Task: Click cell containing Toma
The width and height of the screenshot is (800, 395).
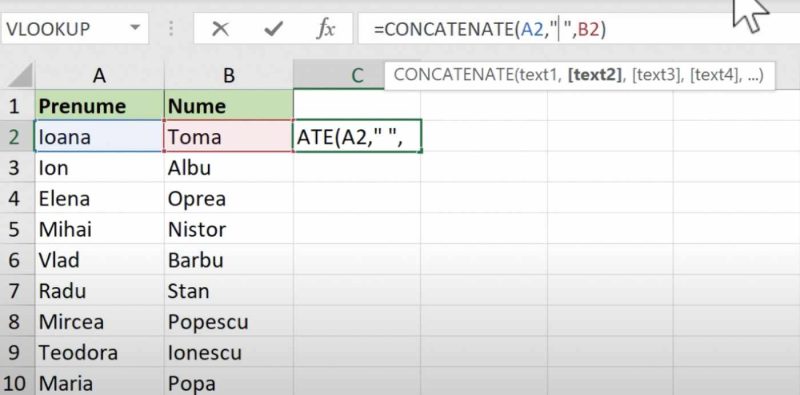Action: [x=229, y=137]
